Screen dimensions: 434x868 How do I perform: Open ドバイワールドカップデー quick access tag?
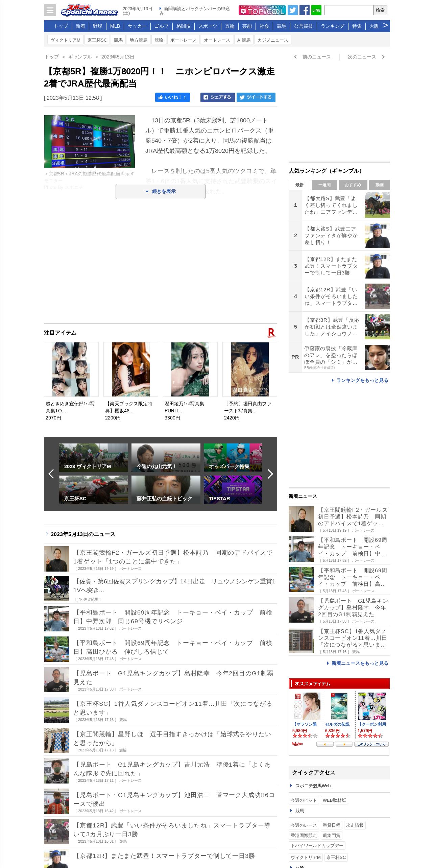(x=317, y=845)
